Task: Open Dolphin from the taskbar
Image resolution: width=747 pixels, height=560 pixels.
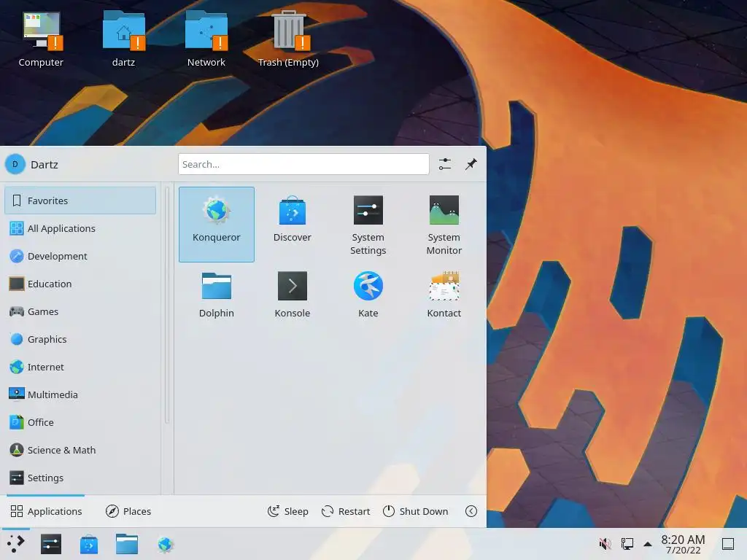Action: [127, 544]
